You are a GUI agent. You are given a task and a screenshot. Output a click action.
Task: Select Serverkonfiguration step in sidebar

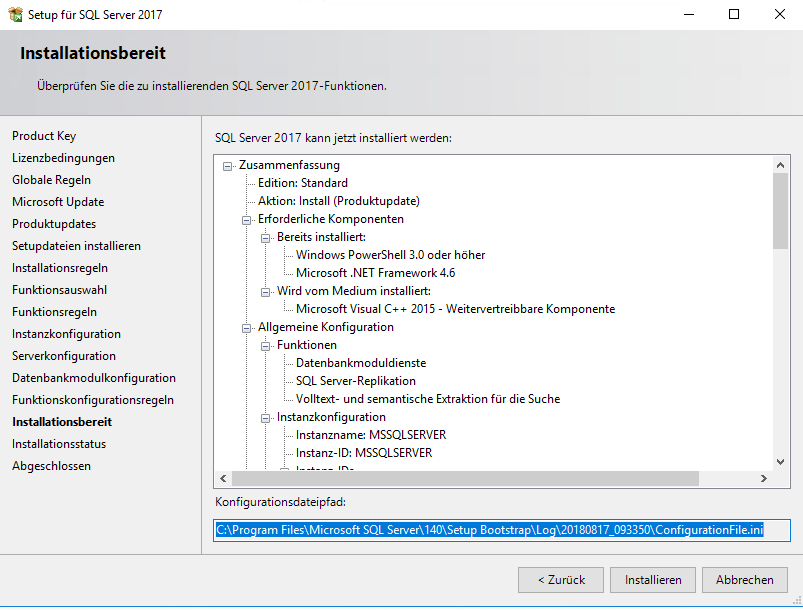64,356
